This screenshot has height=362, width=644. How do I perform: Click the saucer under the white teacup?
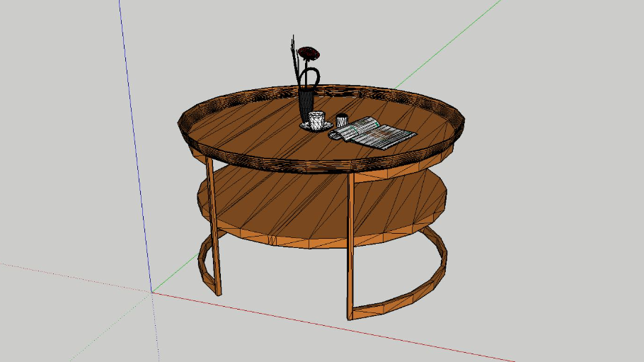[x=316, y=128]
